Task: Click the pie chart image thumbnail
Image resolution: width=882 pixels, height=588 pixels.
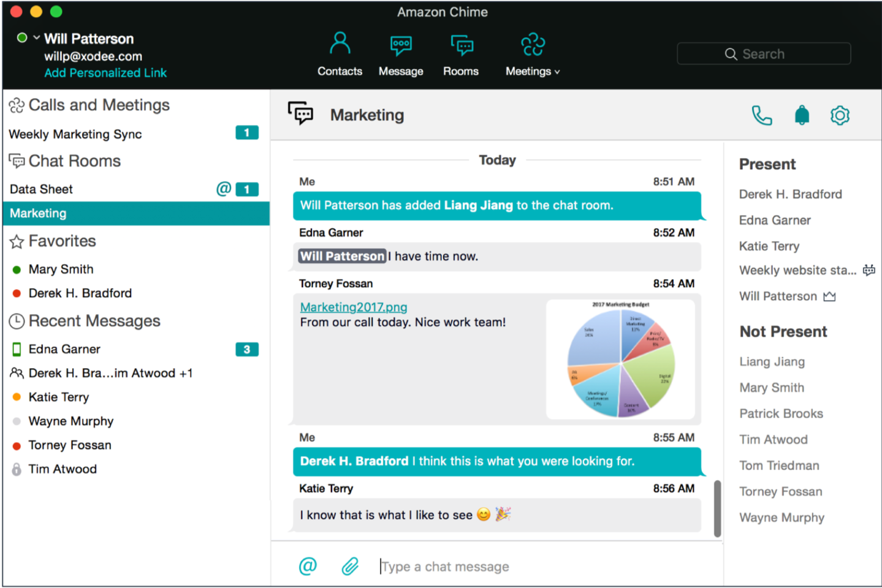Action: [x=620, y=360]
